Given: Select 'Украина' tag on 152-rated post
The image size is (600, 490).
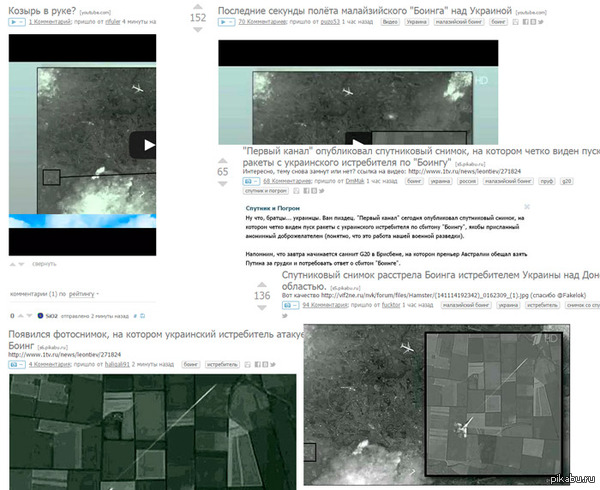Looking at the screenshot, I should (416, 22).
